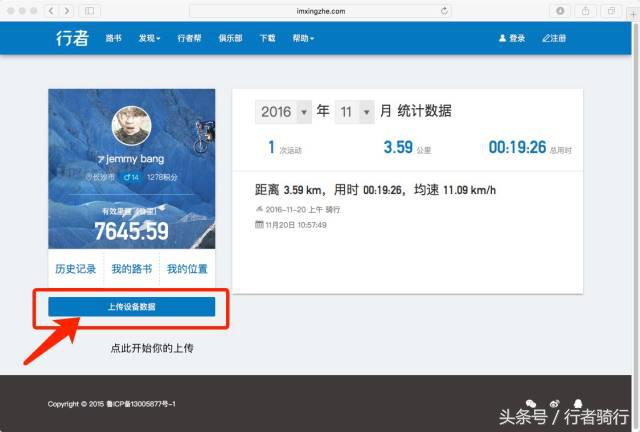This screenshot has width=640, height=432.
Task: Expand the 帮助 dropdown menu
Action: tap(303, 38)
